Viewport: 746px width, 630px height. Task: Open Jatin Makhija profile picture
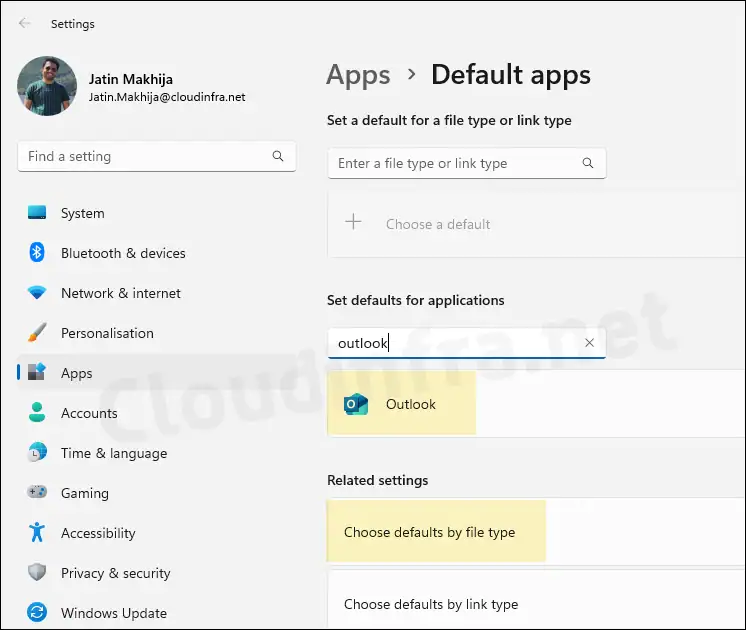point(47,86)
